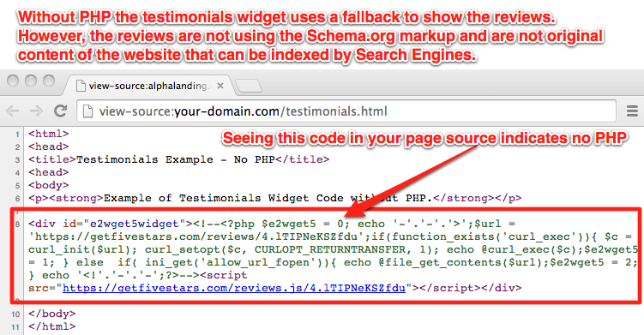Viewport: 644px width, 335px height.
Task: Click the red close window button
Action: click(13, 81)
